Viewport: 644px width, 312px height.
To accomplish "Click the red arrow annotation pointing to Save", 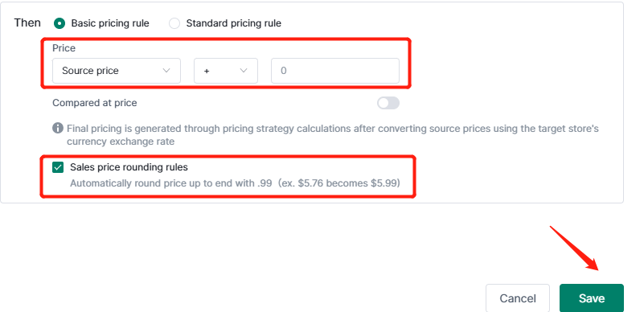I will (575, 248).
